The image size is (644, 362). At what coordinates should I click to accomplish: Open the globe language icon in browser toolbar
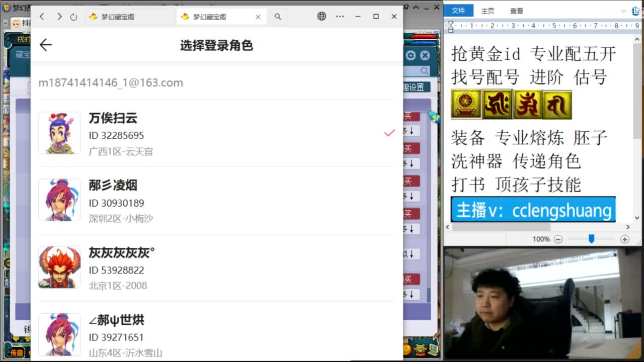tap(321, 16)
